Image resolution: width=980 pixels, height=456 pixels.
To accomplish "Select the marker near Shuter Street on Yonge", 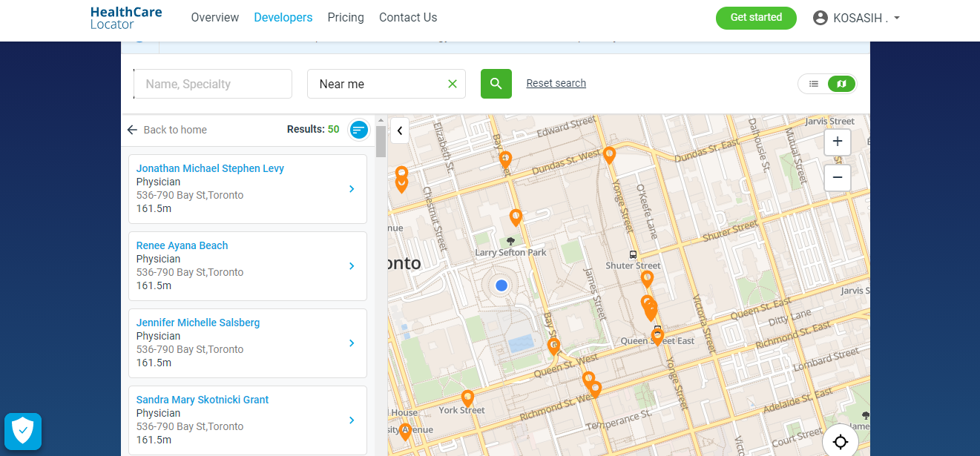I will click(x=647, y=279).
